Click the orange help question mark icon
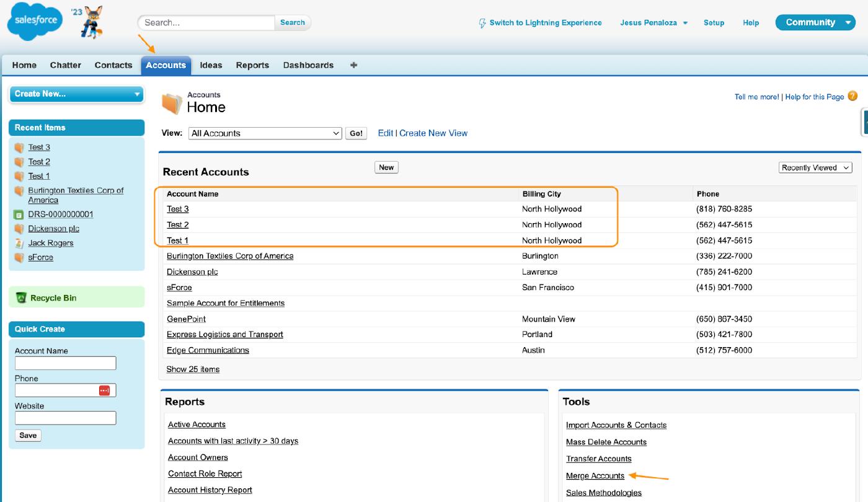Viewport: 868px width, 502px height. (852, 96)
